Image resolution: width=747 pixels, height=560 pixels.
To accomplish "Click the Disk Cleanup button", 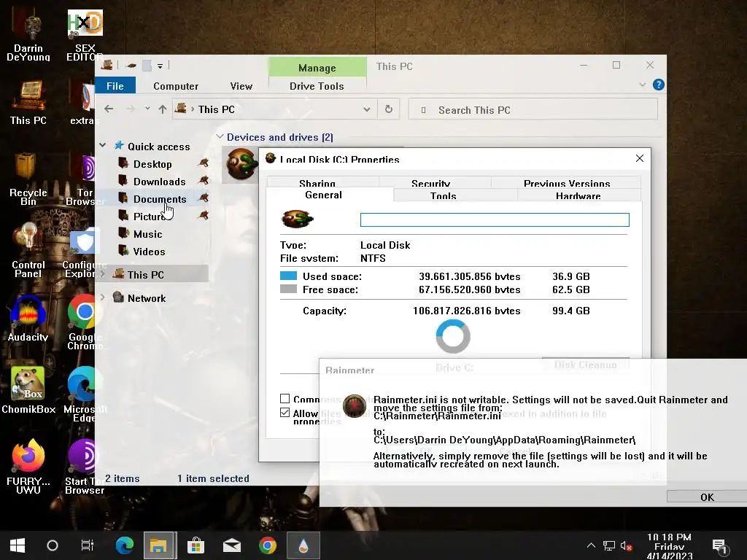I will tap(586, 365).
